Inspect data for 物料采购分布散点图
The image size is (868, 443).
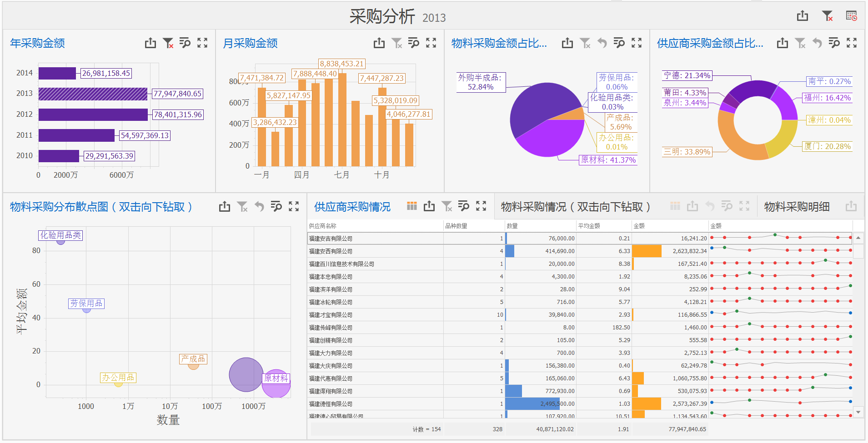[276, 207]
